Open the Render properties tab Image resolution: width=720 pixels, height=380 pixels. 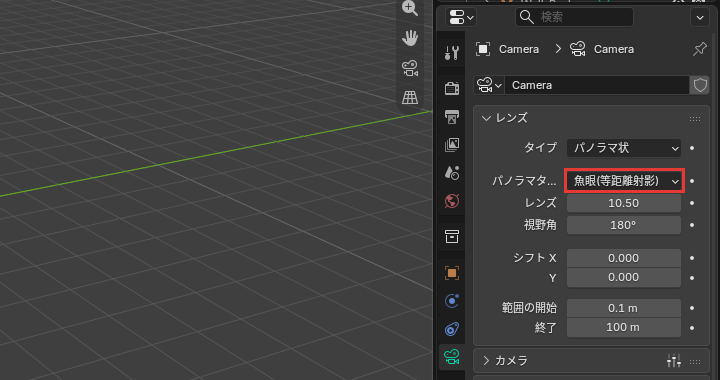pyautogui.click(x=452, y=88)
